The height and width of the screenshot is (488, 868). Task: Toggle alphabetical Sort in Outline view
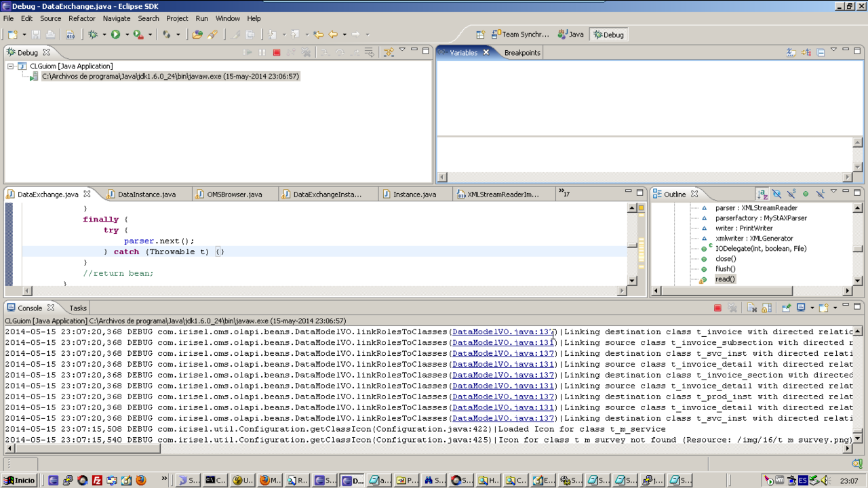pos(762,194)
